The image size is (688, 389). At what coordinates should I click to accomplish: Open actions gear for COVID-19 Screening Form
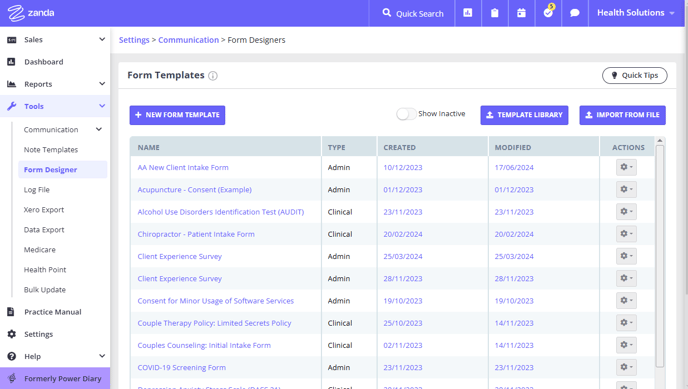pyautogui.click(x=626, y=367)
